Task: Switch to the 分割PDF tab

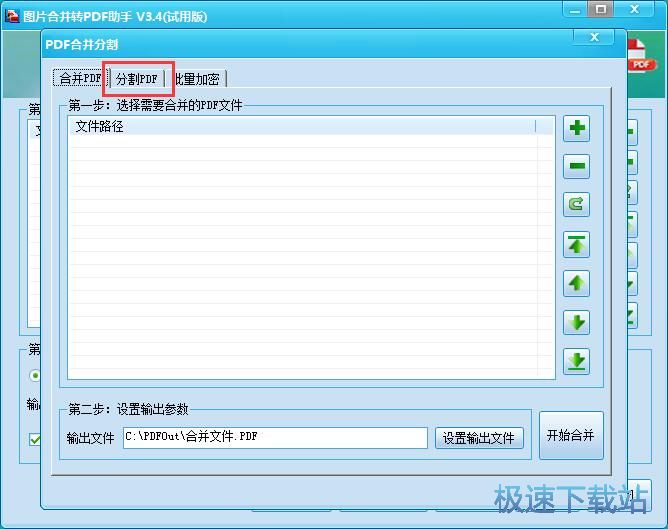Action: [137, 79]
